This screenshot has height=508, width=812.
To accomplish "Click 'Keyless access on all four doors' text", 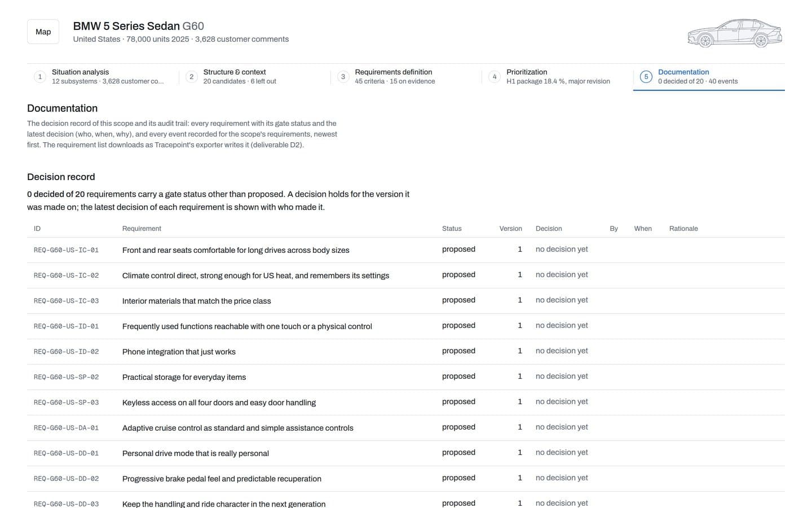I will [x=219, y=402].
